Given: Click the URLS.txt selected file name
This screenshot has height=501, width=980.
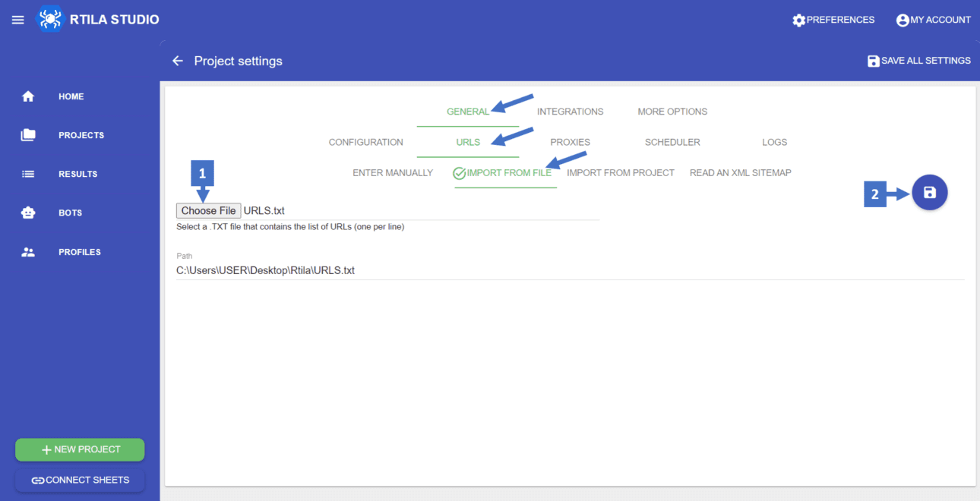Looking at the screenshot, I should 264,211.
